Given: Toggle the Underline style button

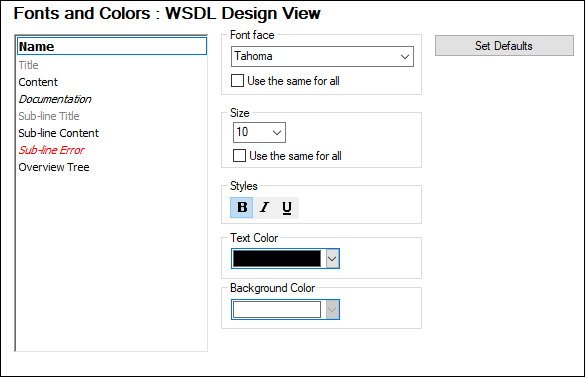Looking at the screenshot, I should [x=287, y=208].
